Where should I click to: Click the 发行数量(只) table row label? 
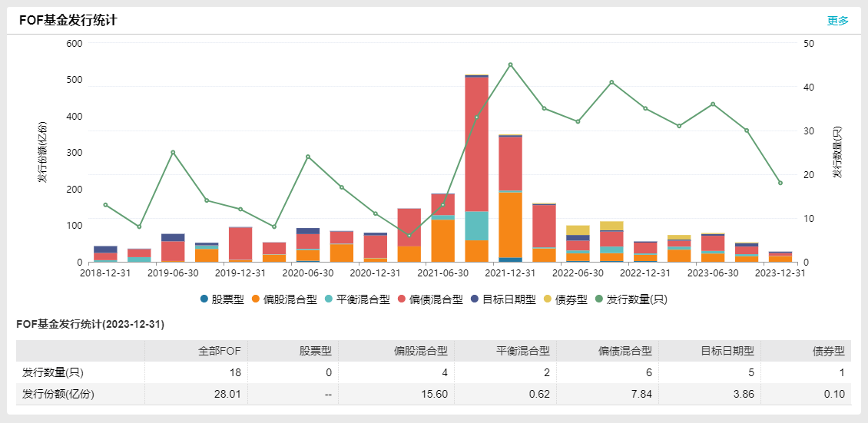point(52,372)
